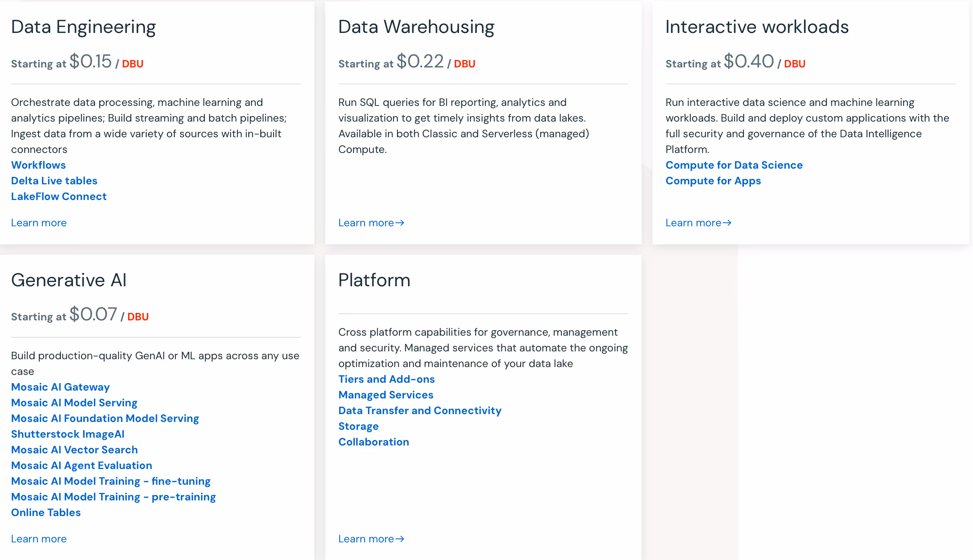Open Mosaic AI Model Training pre-training link

pos(113,497)
